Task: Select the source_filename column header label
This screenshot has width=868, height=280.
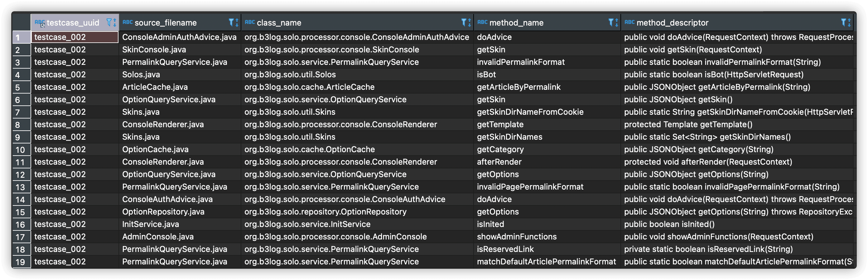Action: coord(166,22)
